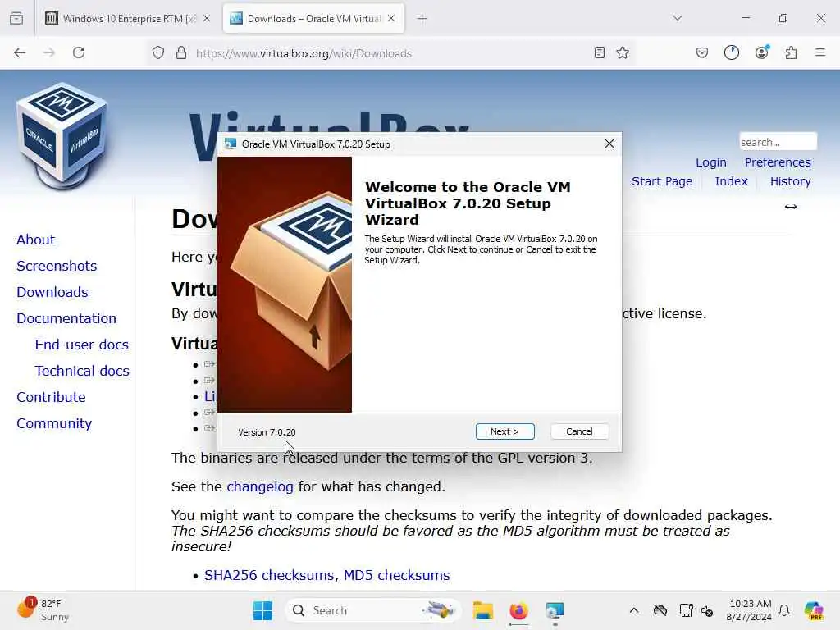Go to the Start Page link
Viewport: 840px width, 630px height.
[x=662, y=181]
